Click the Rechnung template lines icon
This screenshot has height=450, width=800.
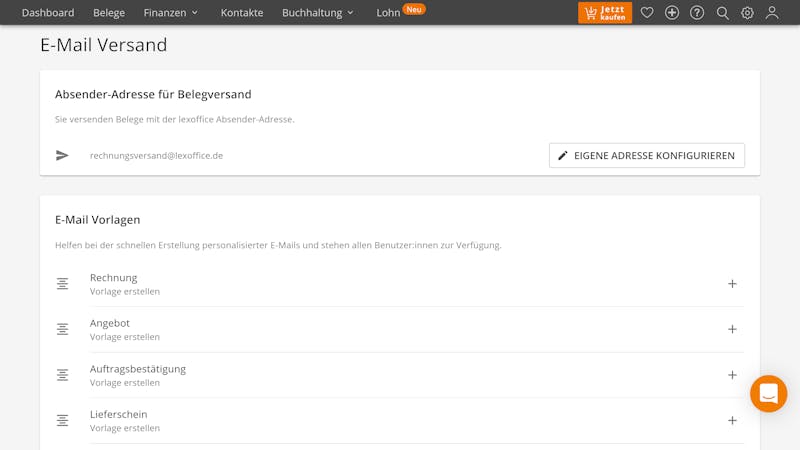click(62, 284)
